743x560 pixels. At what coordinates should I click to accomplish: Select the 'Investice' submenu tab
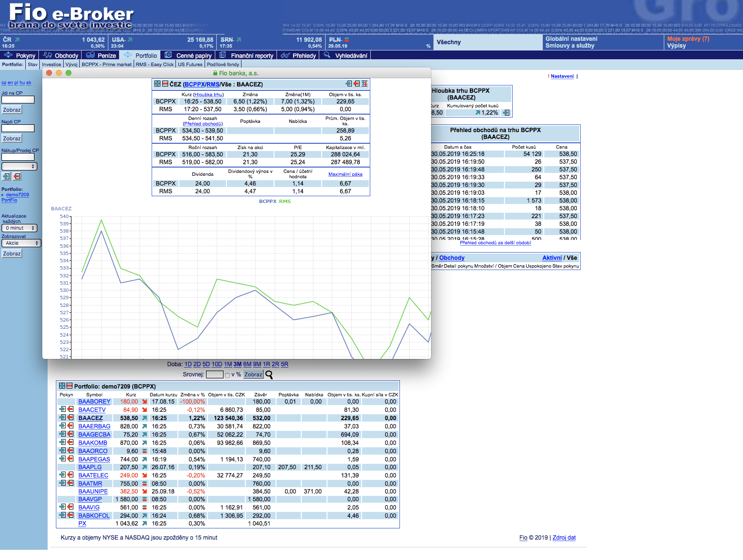[52, 64]
